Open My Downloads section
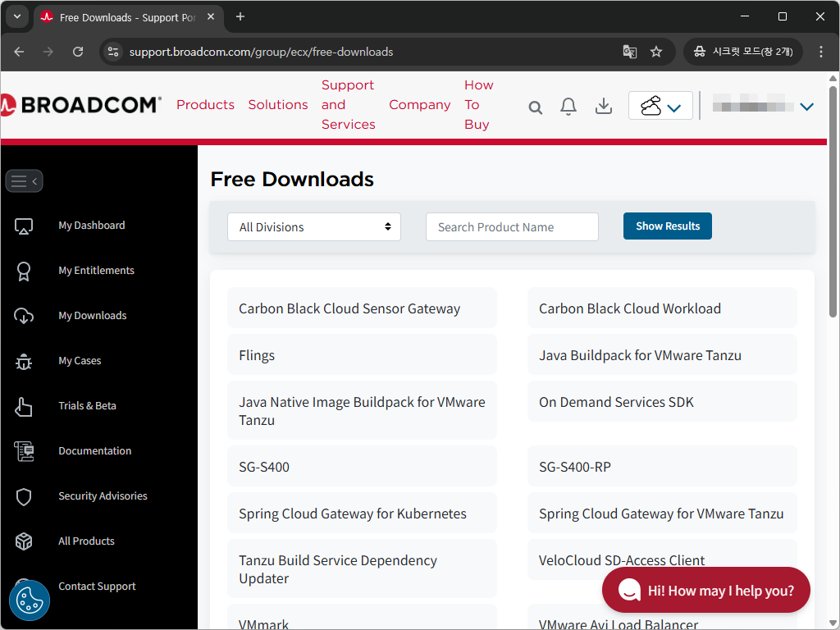The height and width of the screenshot is (630, 840). 93,316
